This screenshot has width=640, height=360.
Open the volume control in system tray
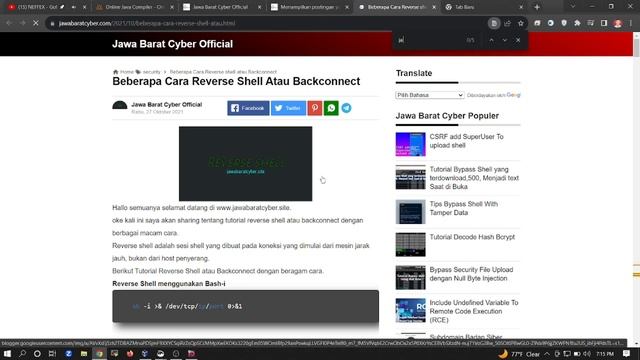pyautogui.click(x=587, y=353)
